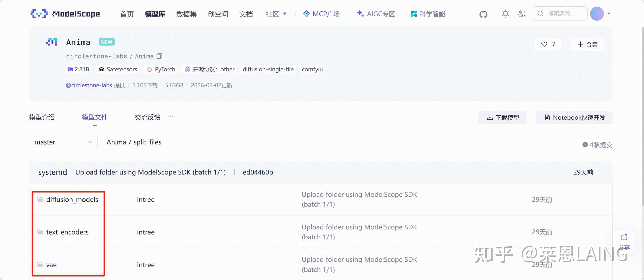Open the MCP广场 navigation item
Screen dimensions: 644x280
(x=321, y=14)
